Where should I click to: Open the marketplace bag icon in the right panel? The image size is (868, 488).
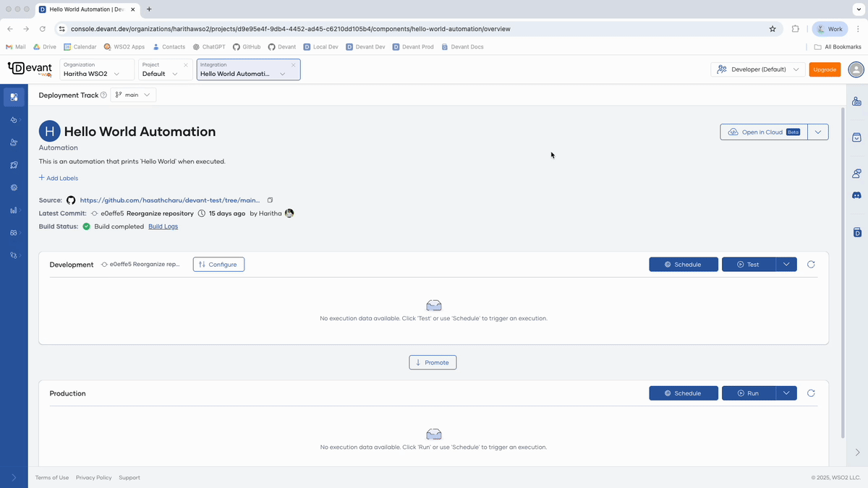(x=857, y=137)
